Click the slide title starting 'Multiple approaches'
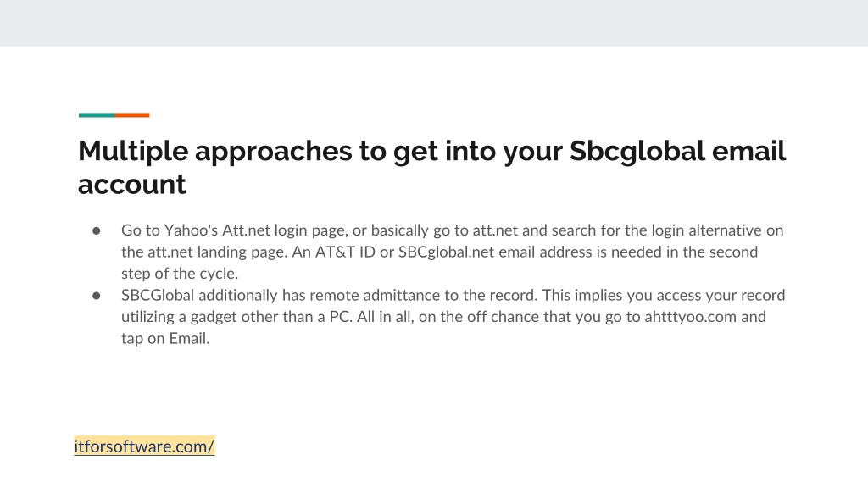Image resolution: width=868 pixels, height=488 pixels. [x=431, y=167]
